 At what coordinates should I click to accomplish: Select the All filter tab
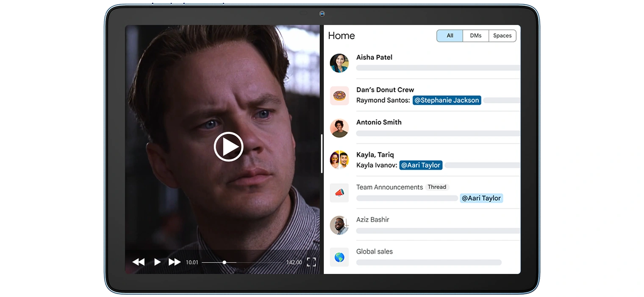tap(450, 36)
